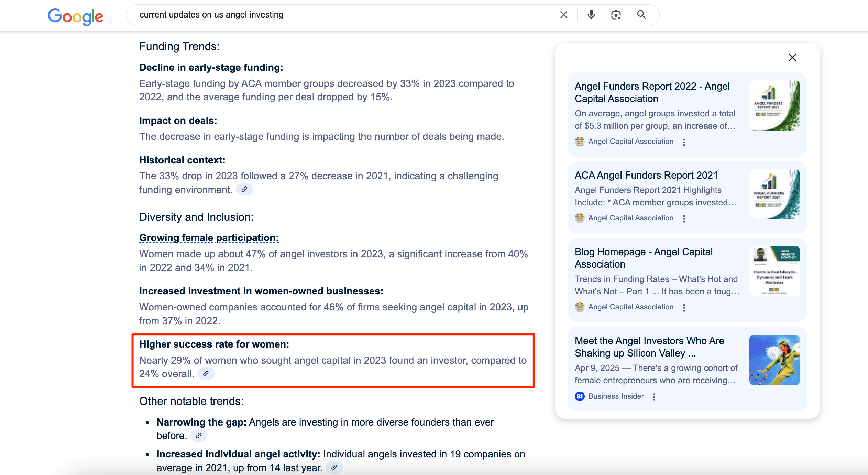Open search by image camera
The width and height of the screenshot is (868, 475).
point(616,15)
